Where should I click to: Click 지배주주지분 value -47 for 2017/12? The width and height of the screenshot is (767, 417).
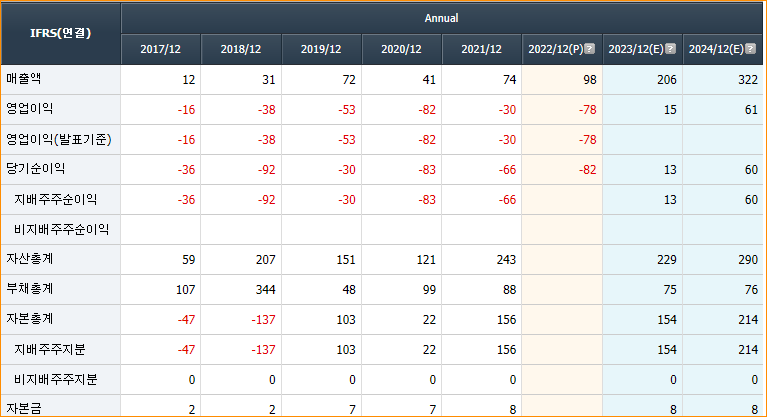point(186,350)
